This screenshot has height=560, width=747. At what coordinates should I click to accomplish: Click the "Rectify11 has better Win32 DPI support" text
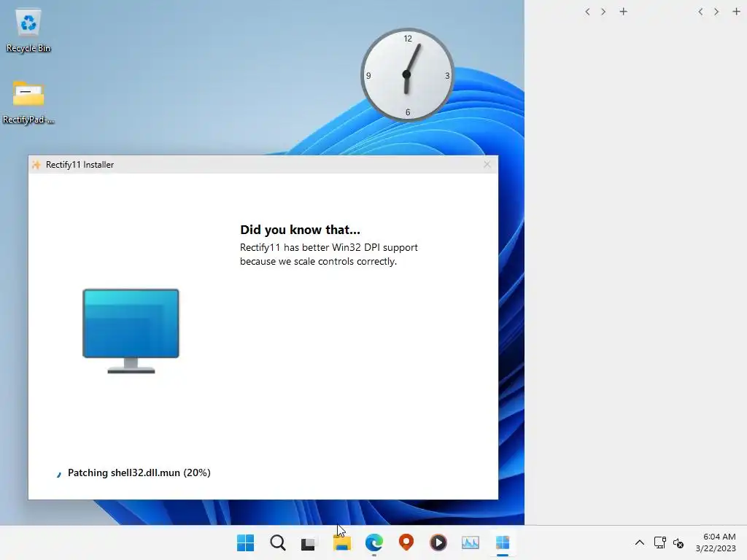[x=329, y=248]
